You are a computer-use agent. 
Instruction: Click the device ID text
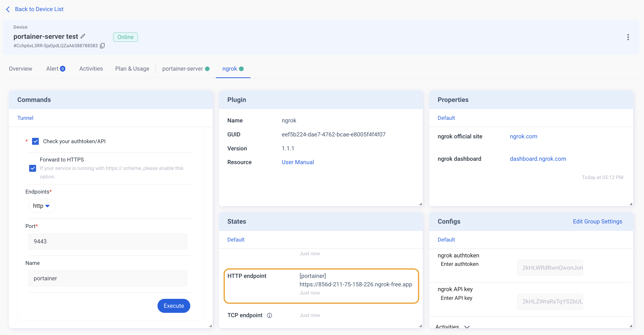tap(55, 46)
